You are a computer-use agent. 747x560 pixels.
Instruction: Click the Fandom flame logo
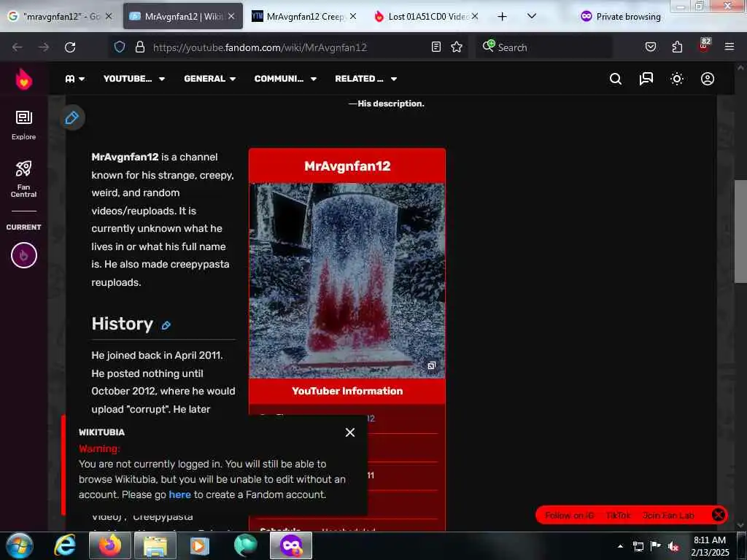[24, 79]
